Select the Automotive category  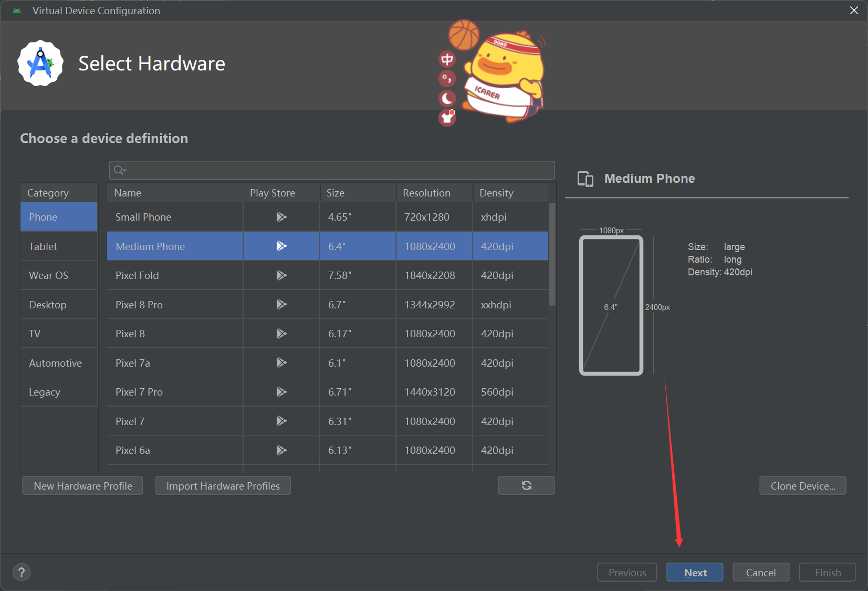[x=59, y=363]
